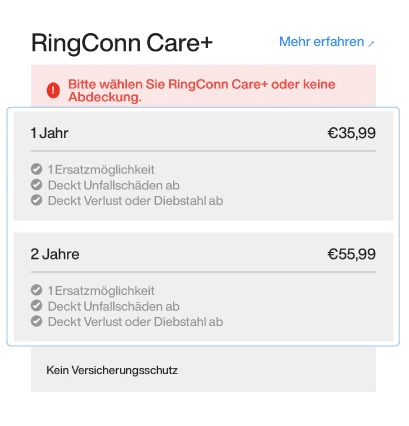Screen dimensions: 409x426
Task: Click Deckt Verlust oder Diebstahl checkmark in 1 Jahr plan
Action: point(36,200)
